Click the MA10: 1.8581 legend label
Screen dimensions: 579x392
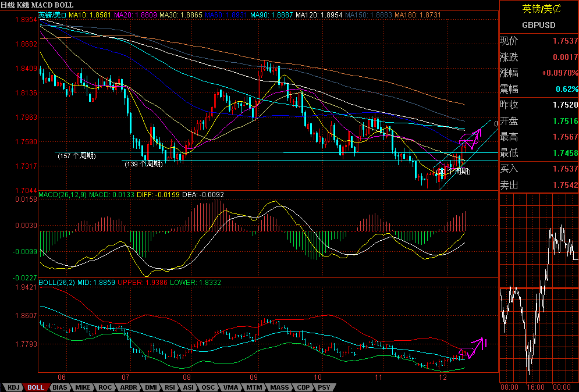tap(90, 15)
